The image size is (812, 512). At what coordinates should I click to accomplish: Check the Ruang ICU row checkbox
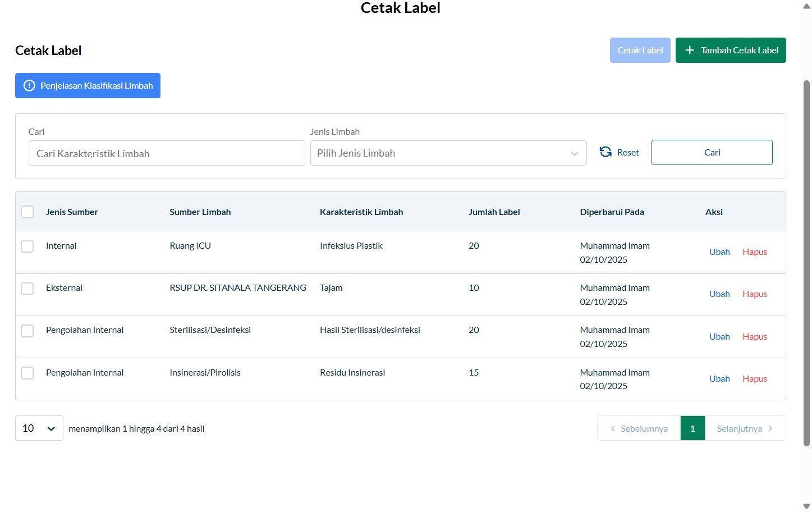click(27, 246)
